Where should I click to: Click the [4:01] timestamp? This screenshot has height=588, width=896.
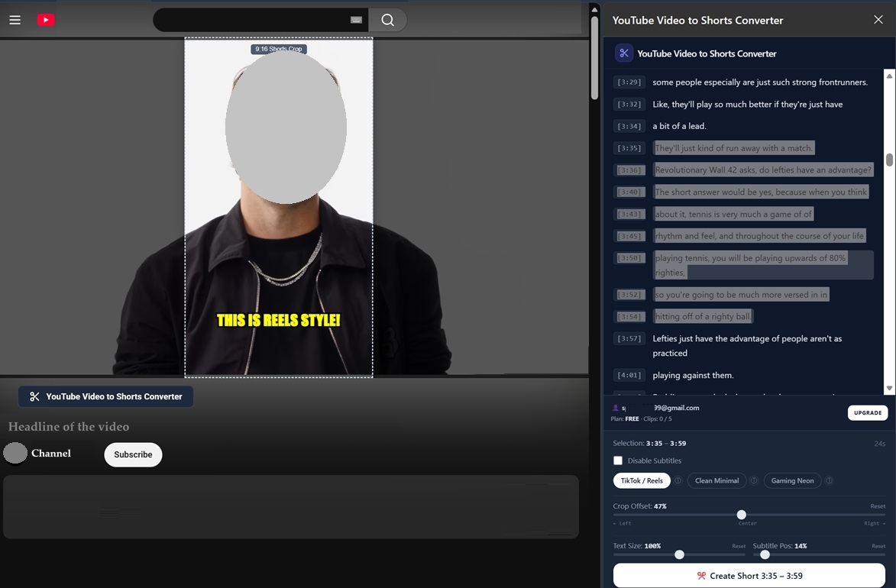tap(629, 376)
